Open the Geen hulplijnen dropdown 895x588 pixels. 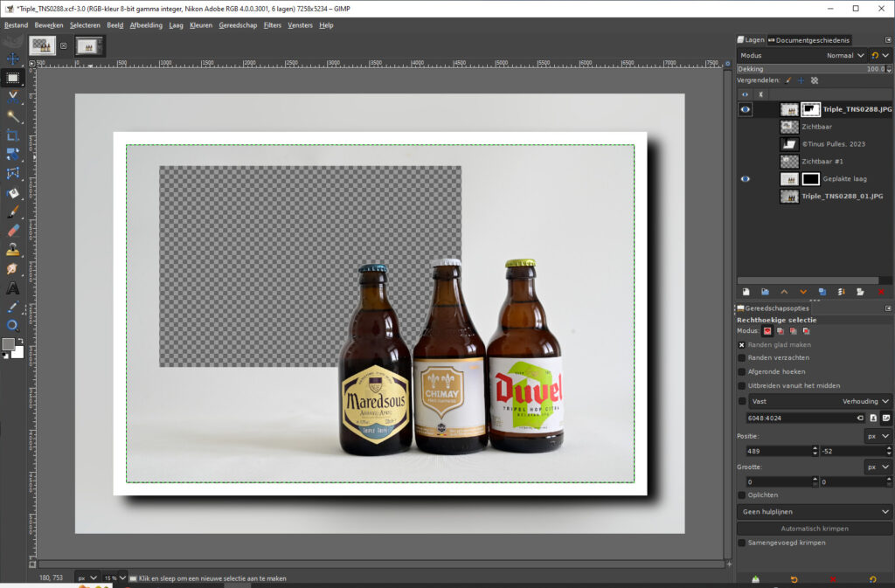tap(814, 512)
